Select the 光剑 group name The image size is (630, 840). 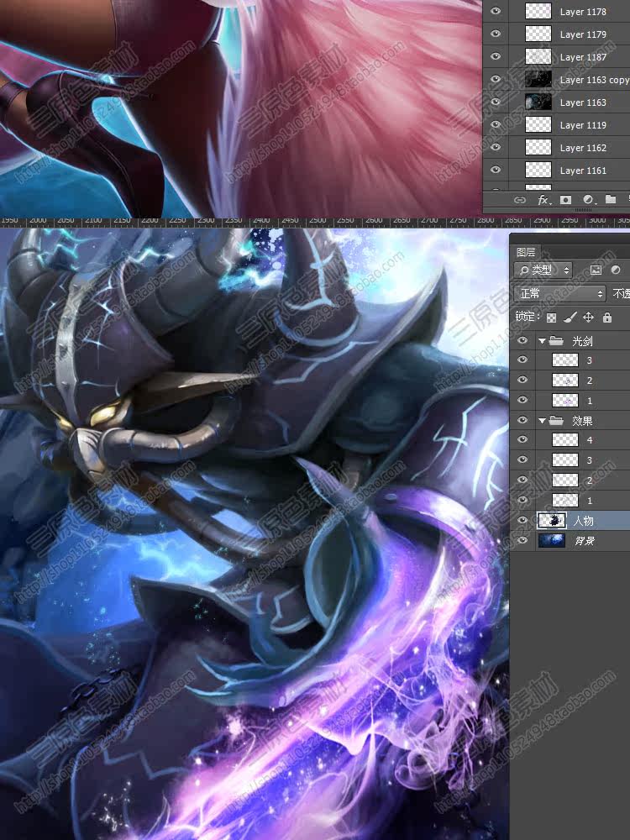point(582,341)
